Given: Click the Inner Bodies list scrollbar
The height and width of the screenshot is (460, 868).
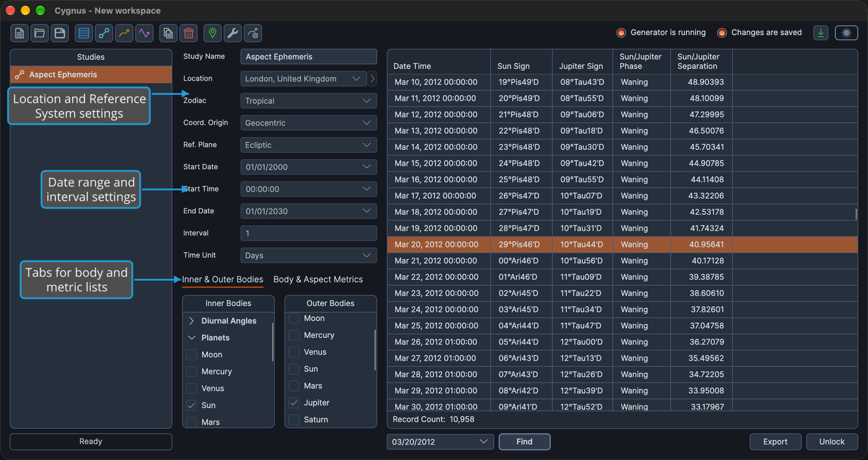Looking at the screenshot, I should (272, 341).
